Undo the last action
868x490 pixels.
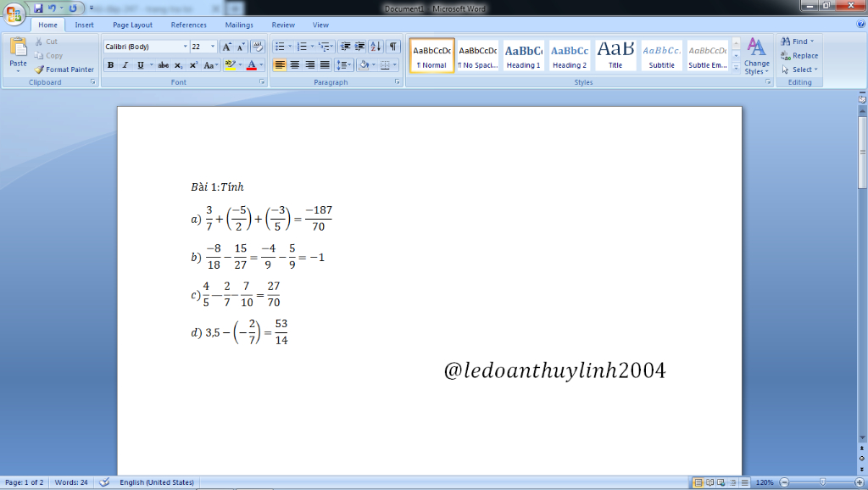(x=52, y=8)
